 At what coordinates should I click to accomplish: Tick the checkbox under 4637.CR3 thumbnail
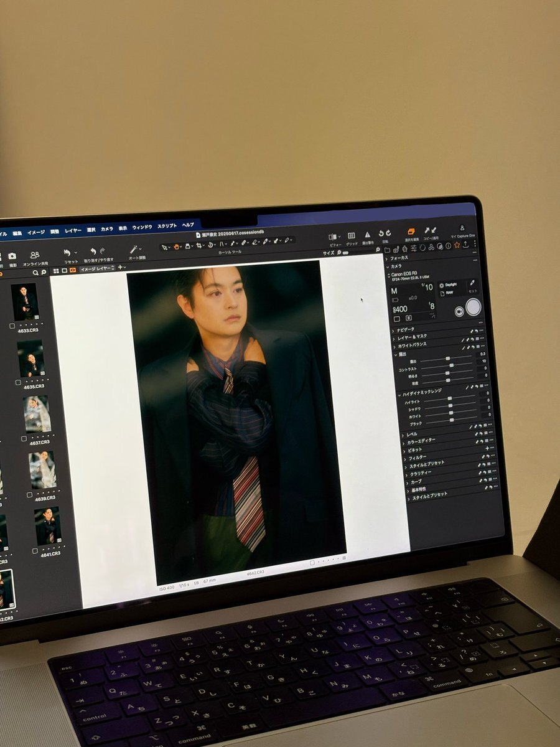click(x=24, y=438)
